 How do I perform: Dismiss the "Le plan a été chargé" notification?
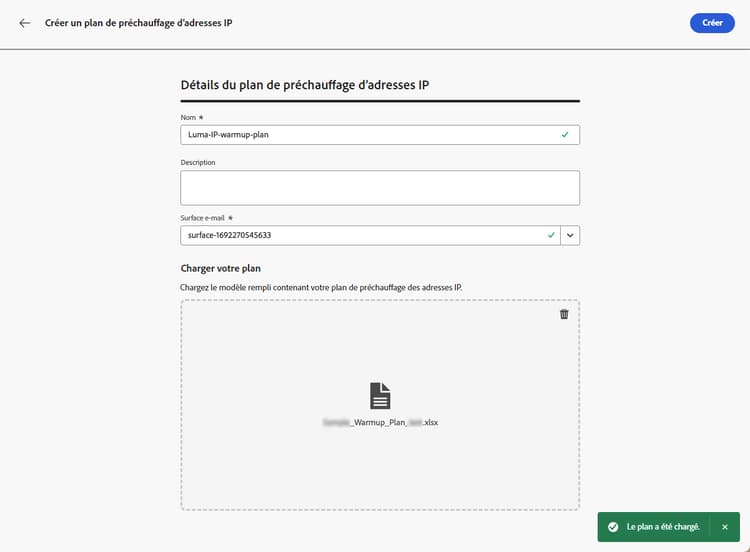pos(725,526)
